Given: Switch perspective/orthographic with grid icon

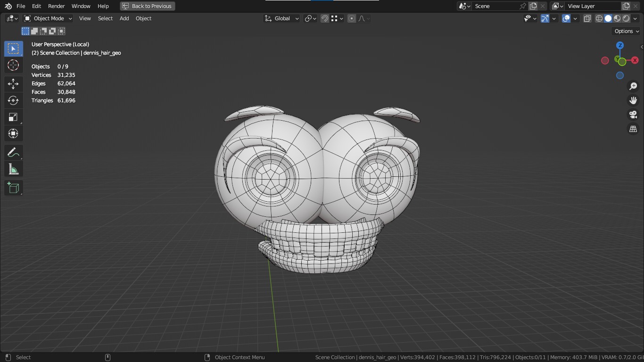Looking at the screenshot, I should 633,129.
